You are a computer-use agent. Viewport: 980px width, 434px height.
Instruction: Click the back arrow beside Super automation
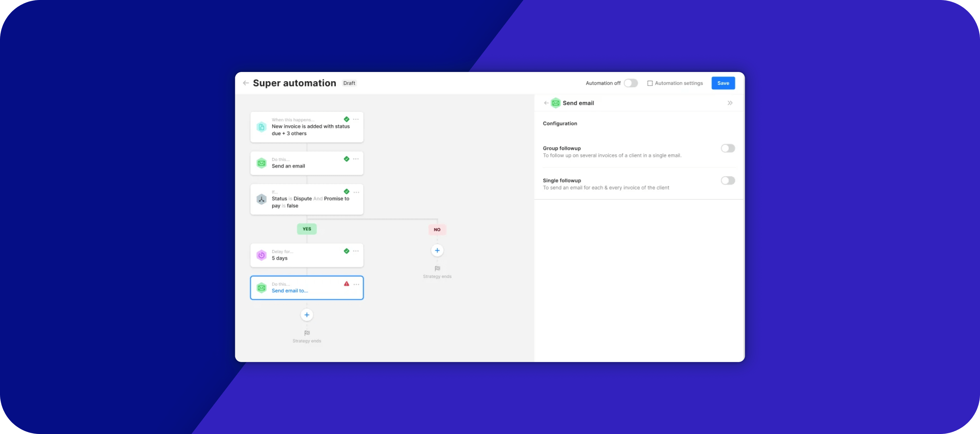246,83
